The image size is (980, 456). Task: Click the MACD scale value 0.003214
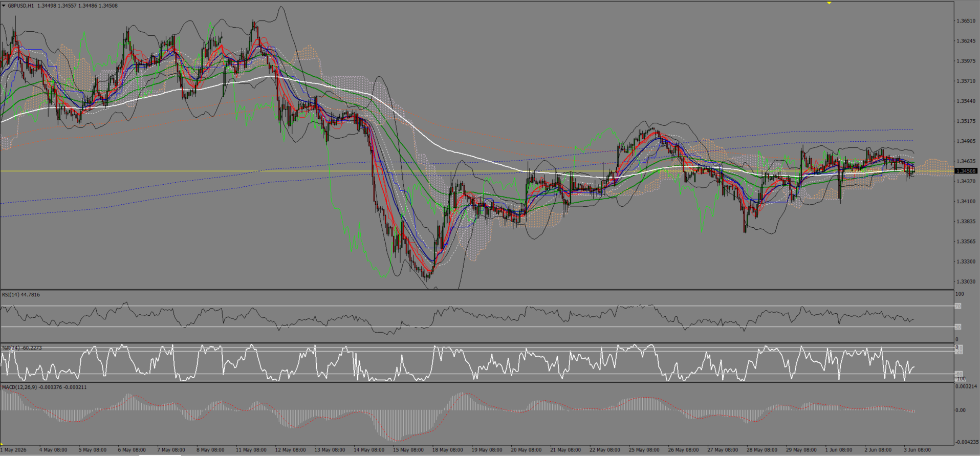[x=967, y=386]
